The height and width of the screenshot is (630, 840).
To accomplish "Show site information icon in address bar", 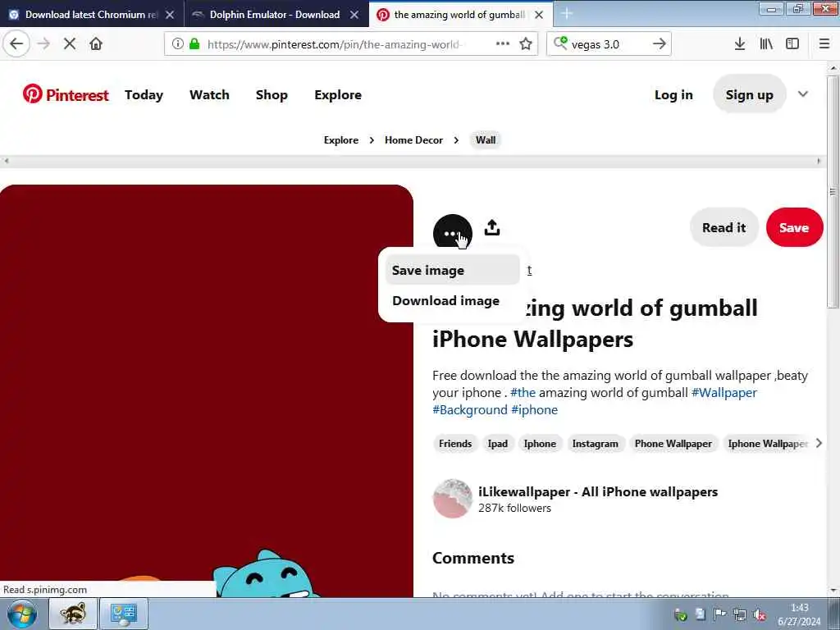I will 177,44.
